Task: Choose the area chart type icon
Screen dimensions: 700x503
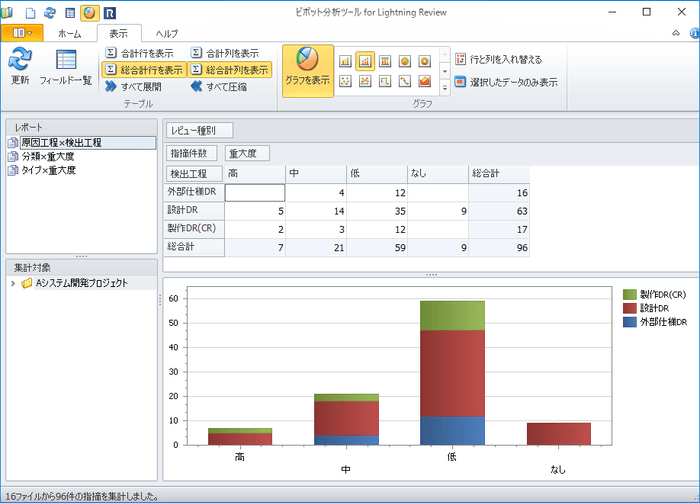Action: 424,80
